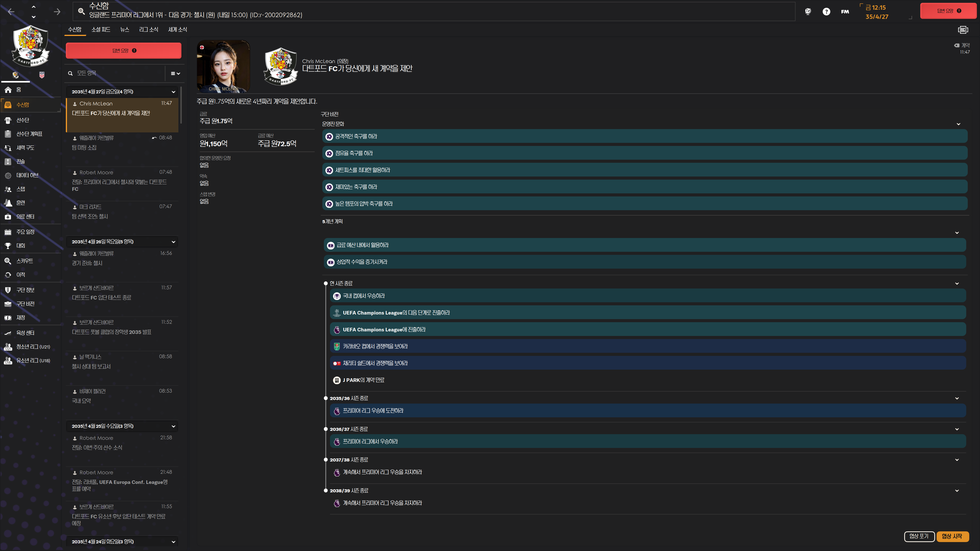Collapse the April 25, 2035 message group

click(x=174, y=426)
